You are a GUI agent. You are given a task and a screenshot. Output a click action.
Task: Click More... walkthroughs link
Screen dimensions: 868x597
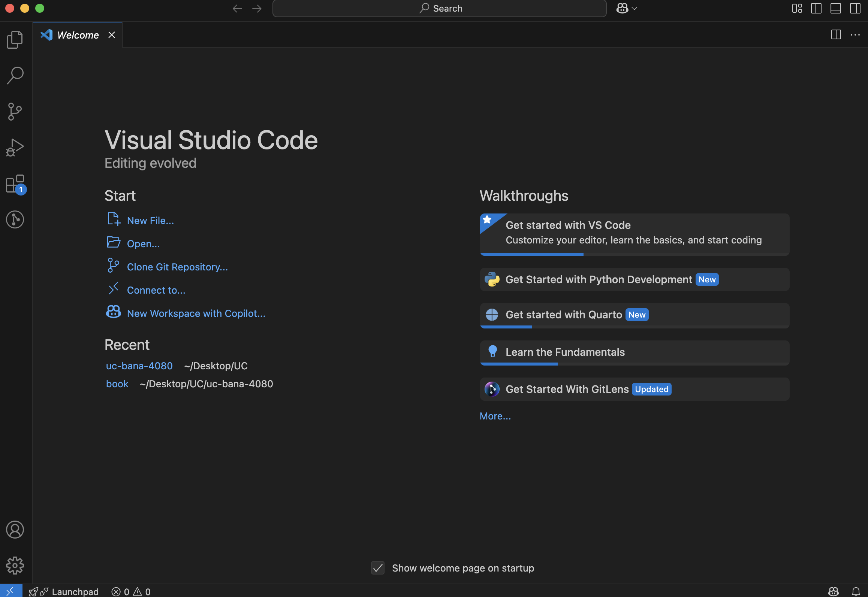click(495, 416)
